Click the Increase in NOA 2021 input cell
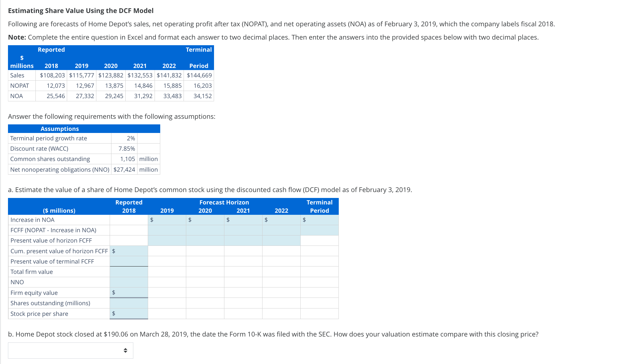 click(243, 220)
